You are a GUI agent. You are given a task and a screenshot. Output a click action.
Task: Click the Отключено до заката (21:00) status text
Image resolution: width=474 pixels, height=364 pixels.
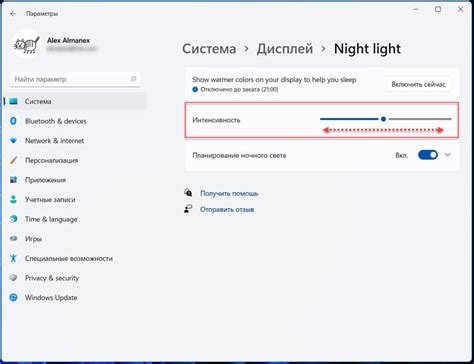pos(239,89)
